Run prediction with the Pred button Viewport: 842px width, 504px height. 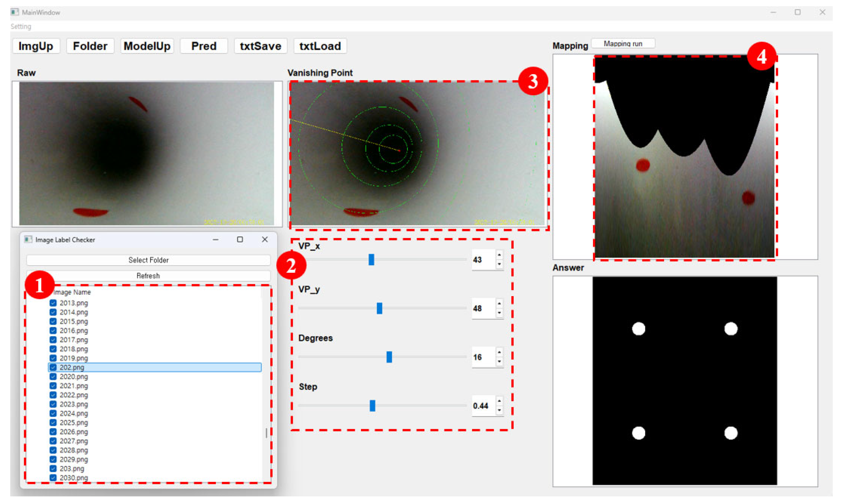point(203,46)
